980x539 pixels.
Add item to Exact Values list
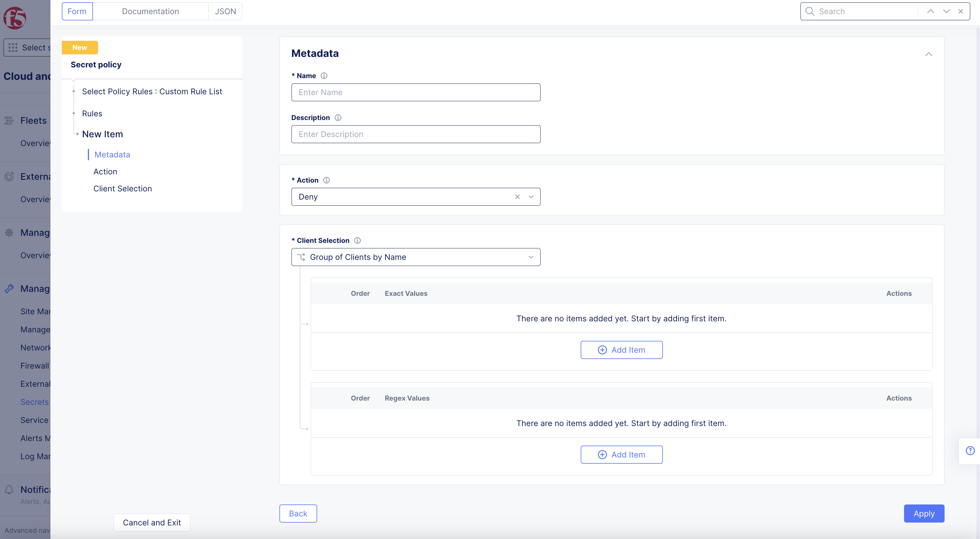(x=621, y=350)
